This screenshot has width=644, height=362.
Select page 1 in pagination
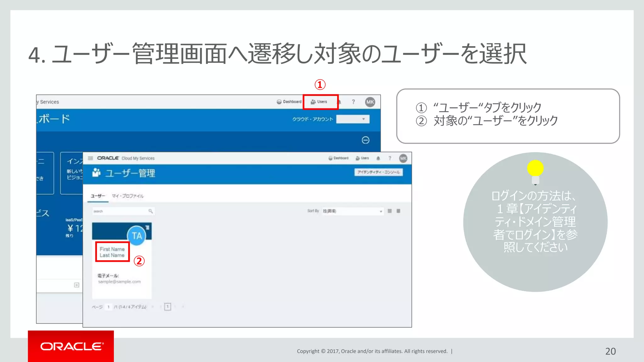coord(168,307)
